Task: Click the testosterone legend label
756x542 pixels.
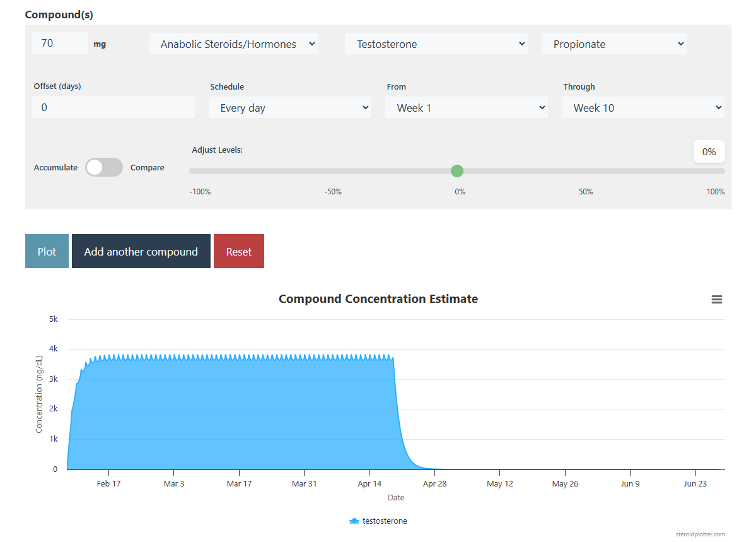Action: (x=385, y=521)
